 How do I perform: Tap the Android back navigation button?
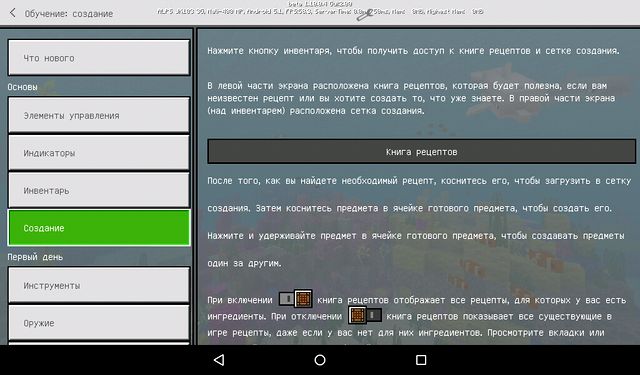click(x=219, y=359)
